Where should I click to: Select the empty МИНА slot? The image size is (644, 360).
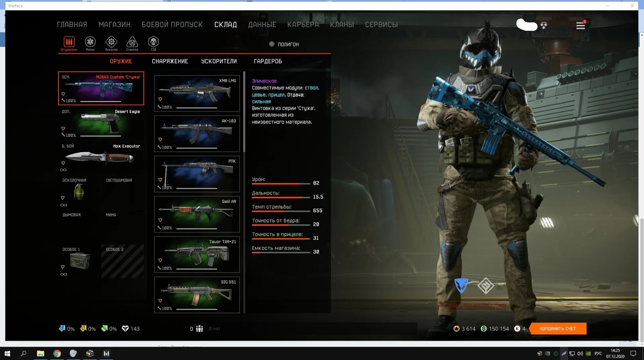tap(123, 227)
